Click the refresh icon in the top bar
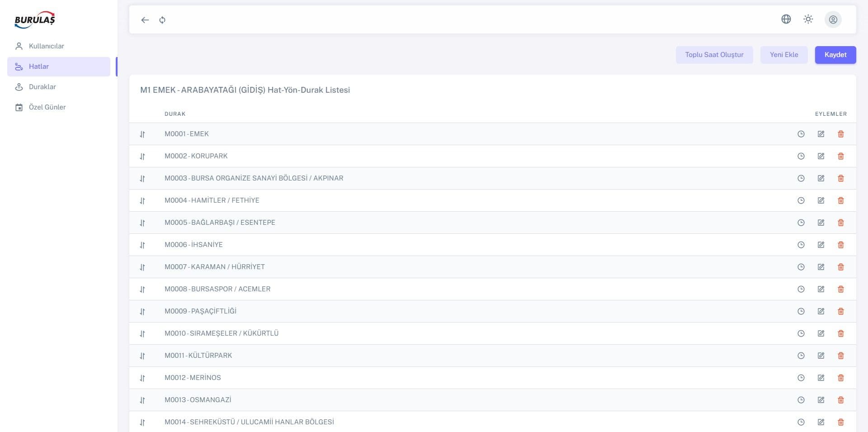The width and height of the screenshot is (868, 432). (x=162, y=20)
